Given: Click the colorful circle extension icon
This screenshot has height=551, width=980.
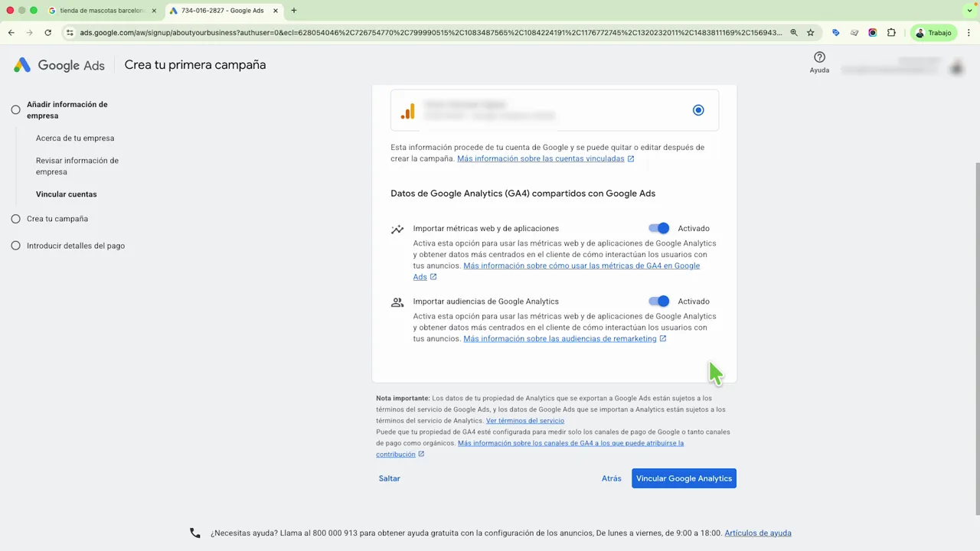Looking at the screenshot, I should click(x=872, y=33).
